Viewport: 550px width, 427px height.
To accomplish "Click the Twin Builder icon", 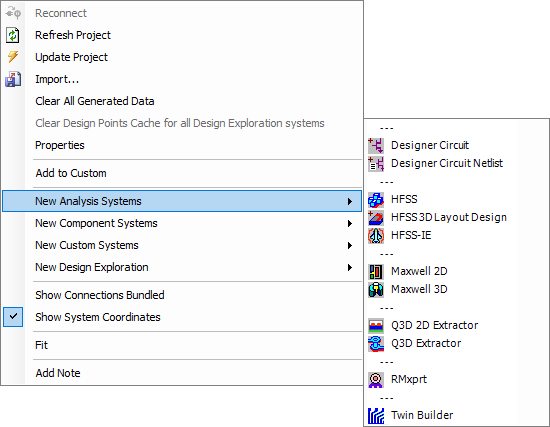I will [376, 415].
